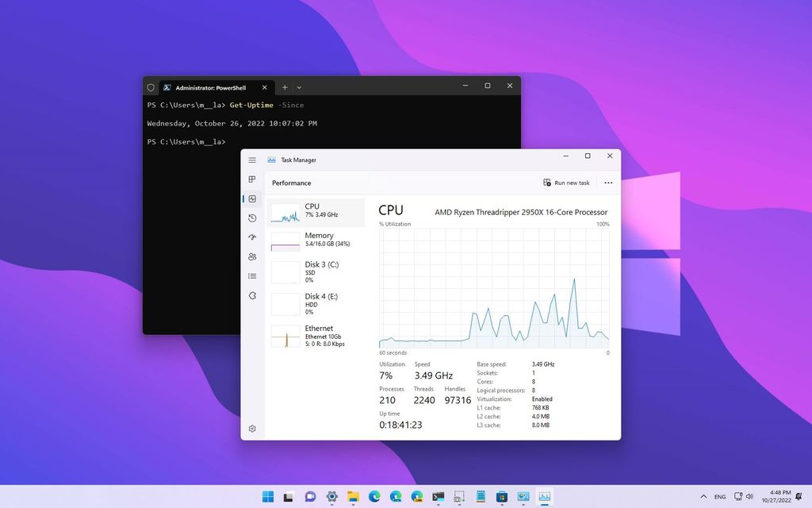
Task: Select the Administrator: PowerShell tab
Action: pyautogui.click(x=210, y=87)
